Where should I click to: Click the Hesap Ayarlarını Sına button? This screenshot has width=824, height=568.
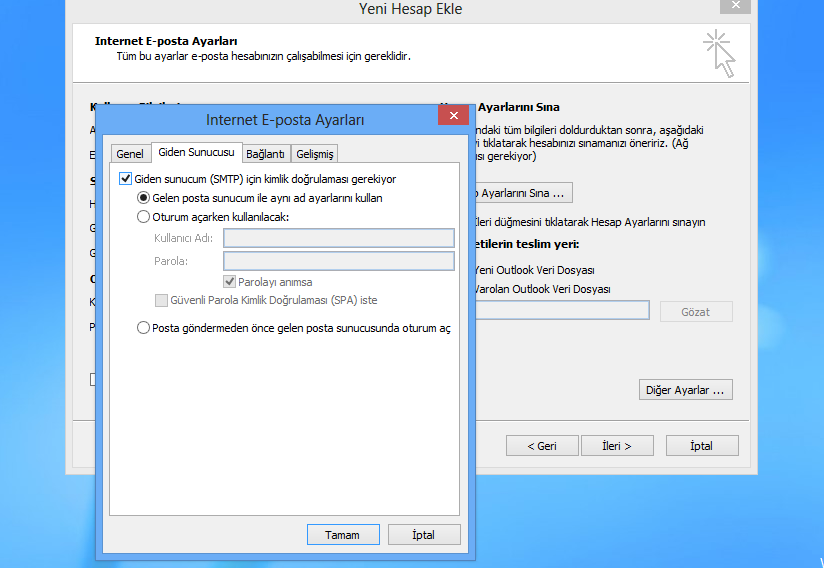[520, 192]
